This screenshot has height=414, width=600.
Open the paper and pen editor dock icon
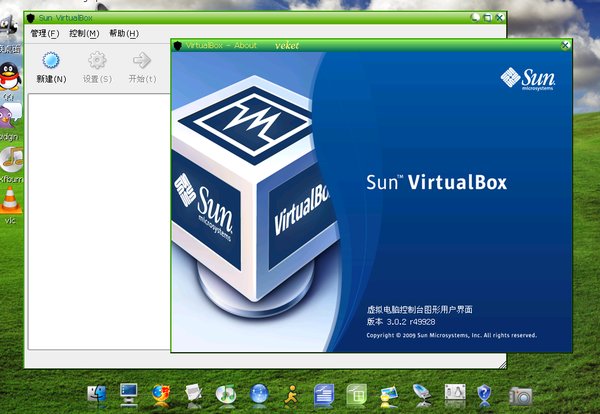(x=194, y=393)
